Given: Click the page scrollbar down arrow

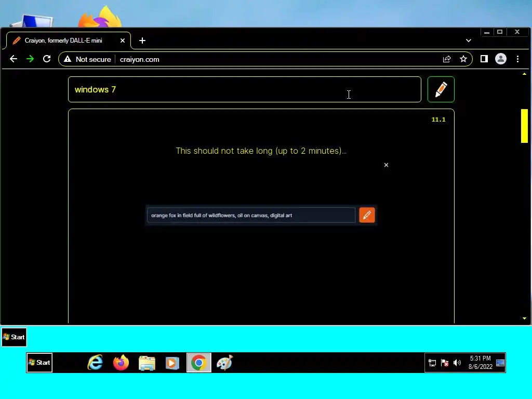Looking at the screenshot, I should (x=525, y=318).
